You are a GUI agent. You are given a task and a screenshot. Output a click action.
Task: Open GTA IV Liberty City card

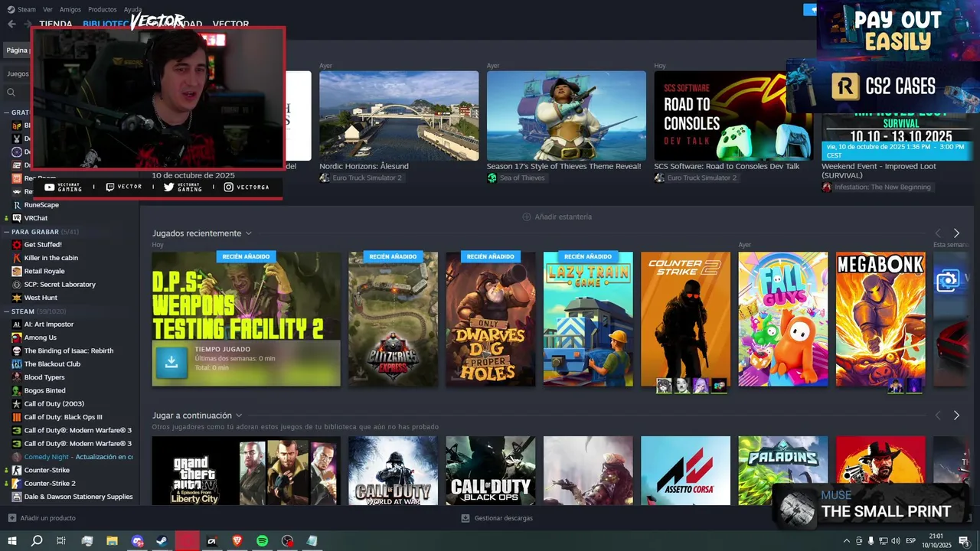pos(246,471)
